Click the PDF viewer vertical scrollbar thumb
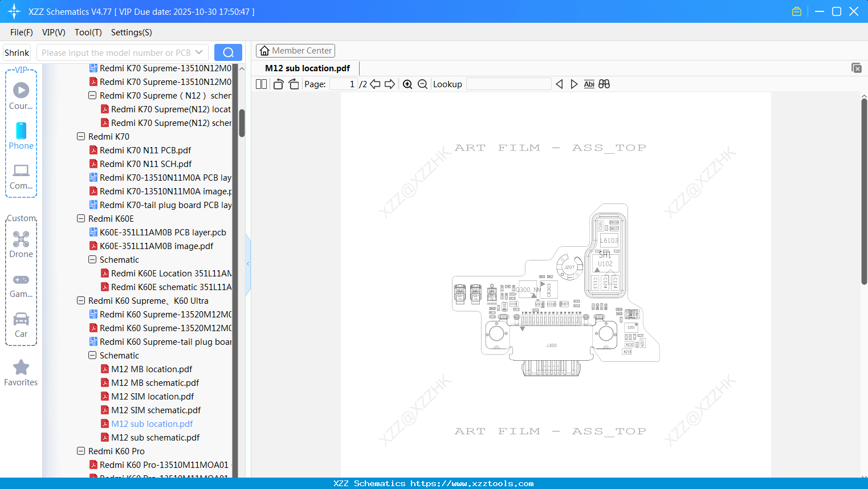 pos(864,191)
